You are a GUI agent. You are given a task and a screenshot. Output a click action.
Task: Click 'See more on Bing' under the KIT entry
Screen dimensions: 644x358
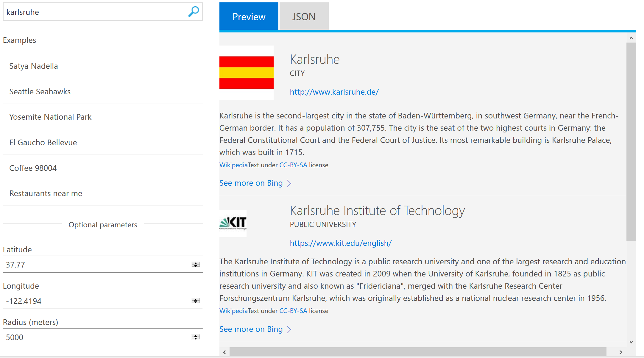(x=251, y=329)
